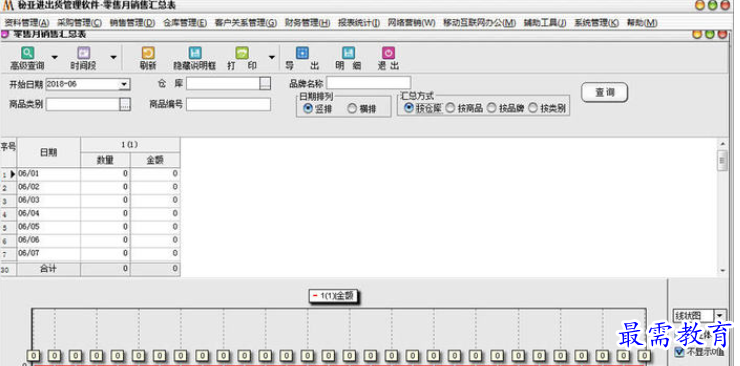Open the 开始日期 date dropdown
The image size is (740, 366).
coord(124,84)
